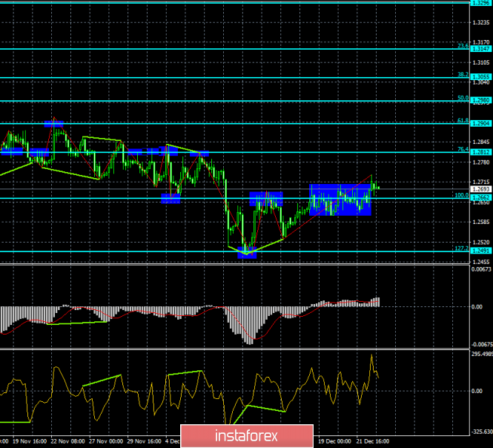This screenshot has height=448, width=493.
Task: Click the 1.3170 price axis value
Action: (481, 42)
